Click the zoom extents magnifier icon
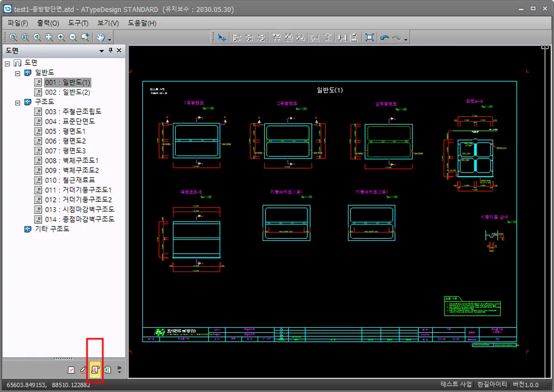 click(49, 37)
